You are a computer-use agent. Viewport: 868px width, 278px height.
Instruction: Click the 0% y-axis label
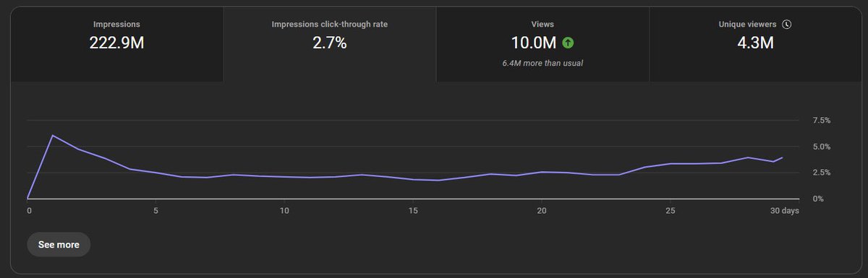818,199
